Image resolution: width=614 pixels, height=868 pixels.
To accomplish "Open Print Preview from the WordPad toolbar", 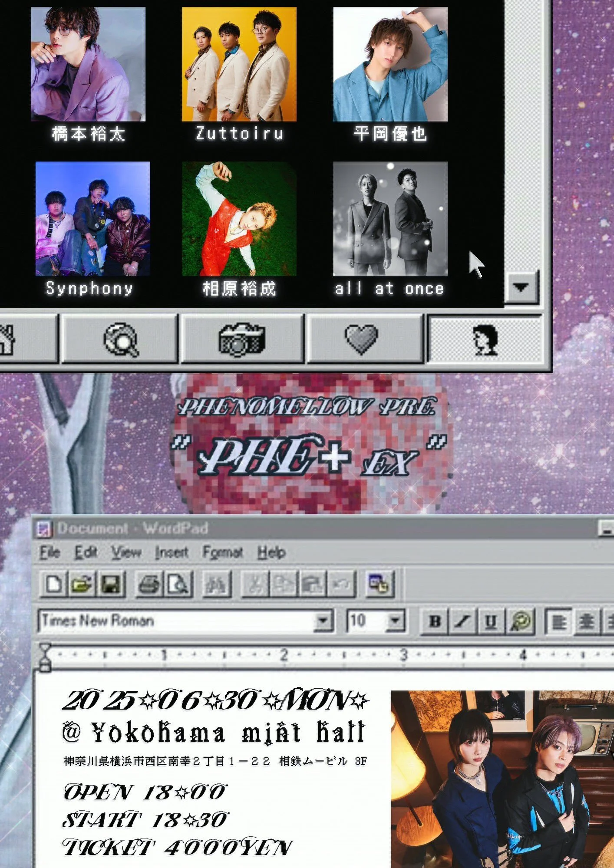I will [178, 584].
